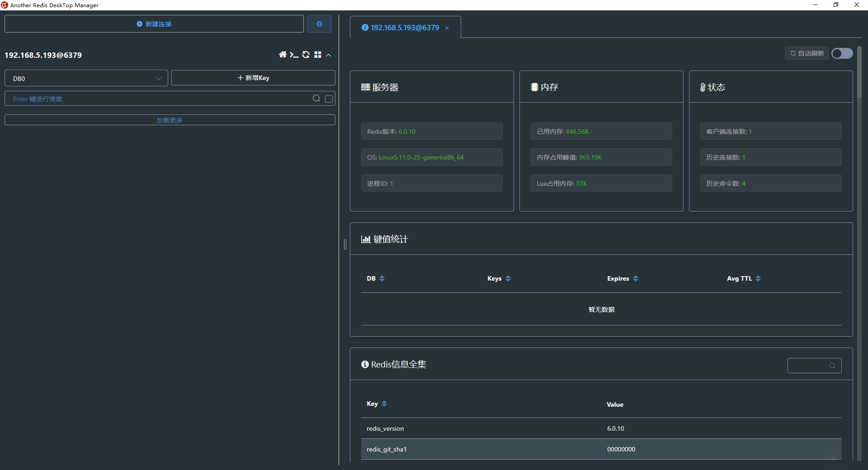The image size is (868, 470).
Task: Click the Redis版本 6.0.10 entry
Action: coord(432,132)
